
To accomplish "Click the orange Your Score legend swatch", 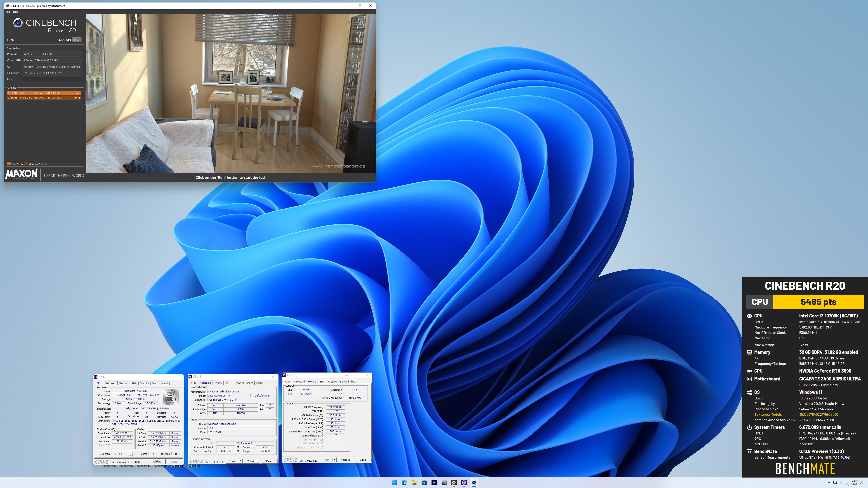I will point(9,164).
